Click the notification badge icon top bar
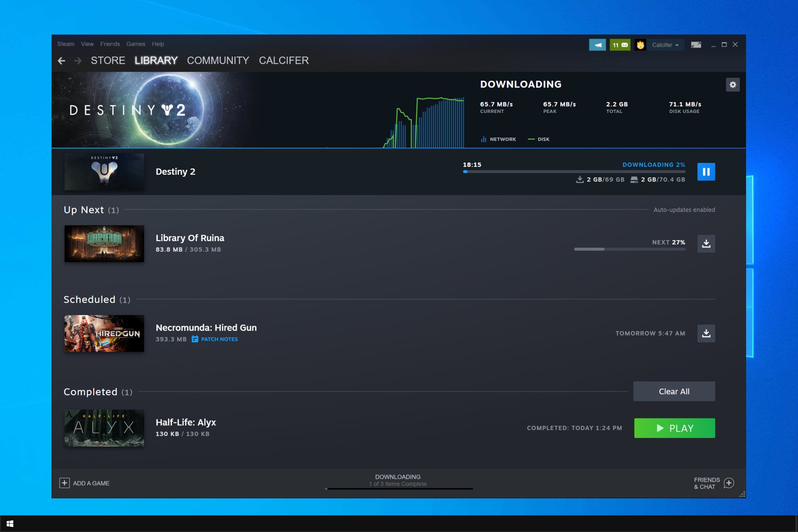 pyautogui.click(x=620, y=44)
